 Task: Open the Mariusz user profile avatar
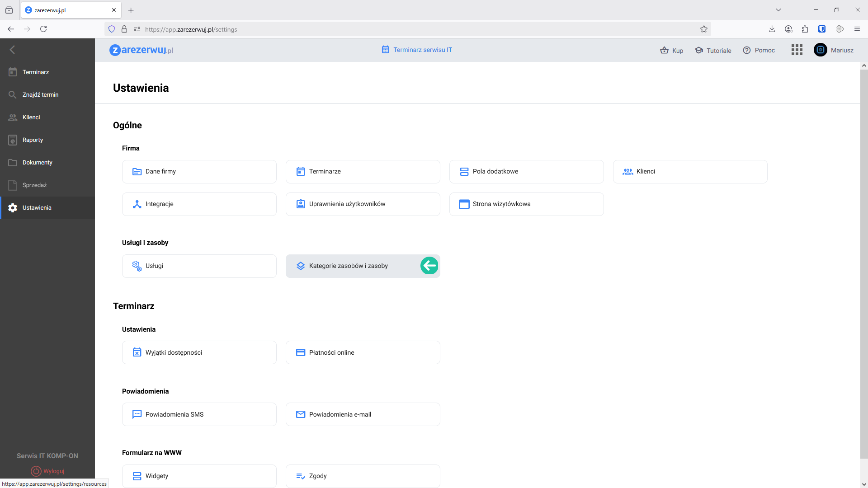point(821,50)
